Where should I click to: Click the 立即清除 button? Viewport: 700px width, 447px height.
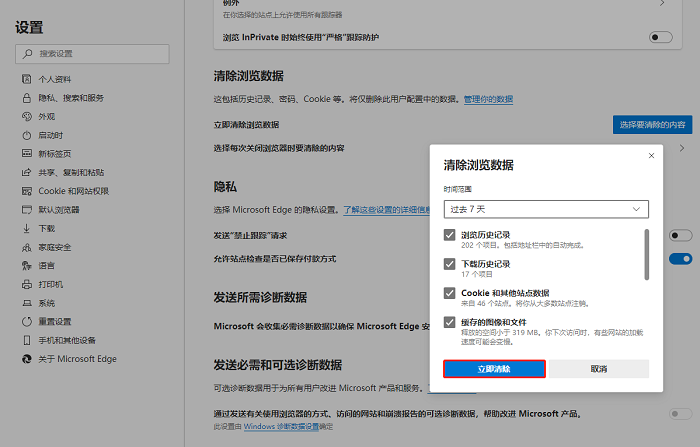click(x=494, y=369)
